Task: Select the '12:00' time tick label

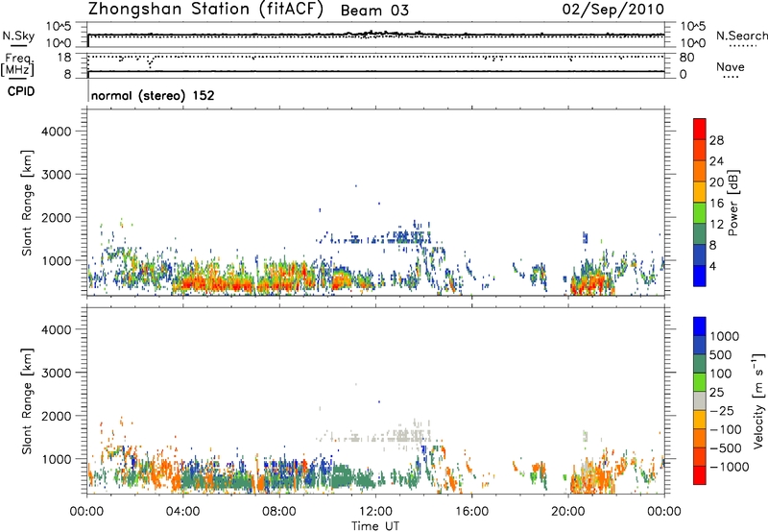Action: pos(375,512)
